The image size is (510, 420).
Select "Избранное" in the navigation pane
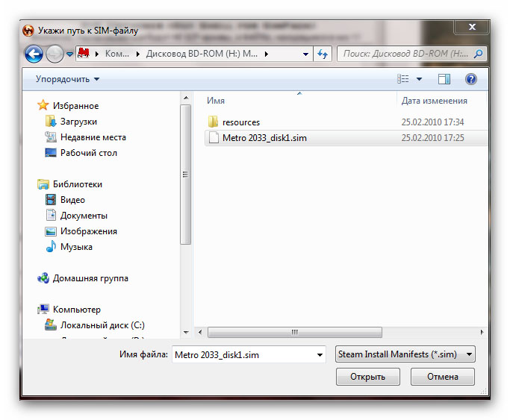click(x=75, y=106)
